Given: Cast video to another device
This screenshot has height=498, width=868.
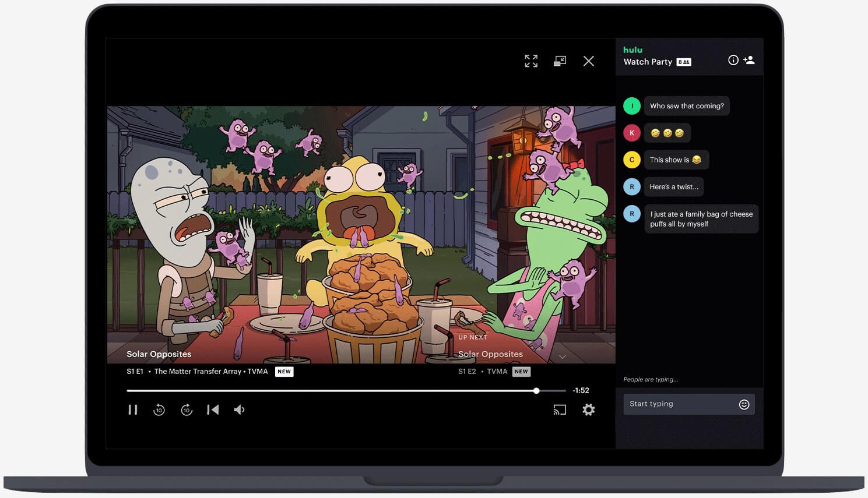Looking at the screenshot, I should tap(560, 410).
